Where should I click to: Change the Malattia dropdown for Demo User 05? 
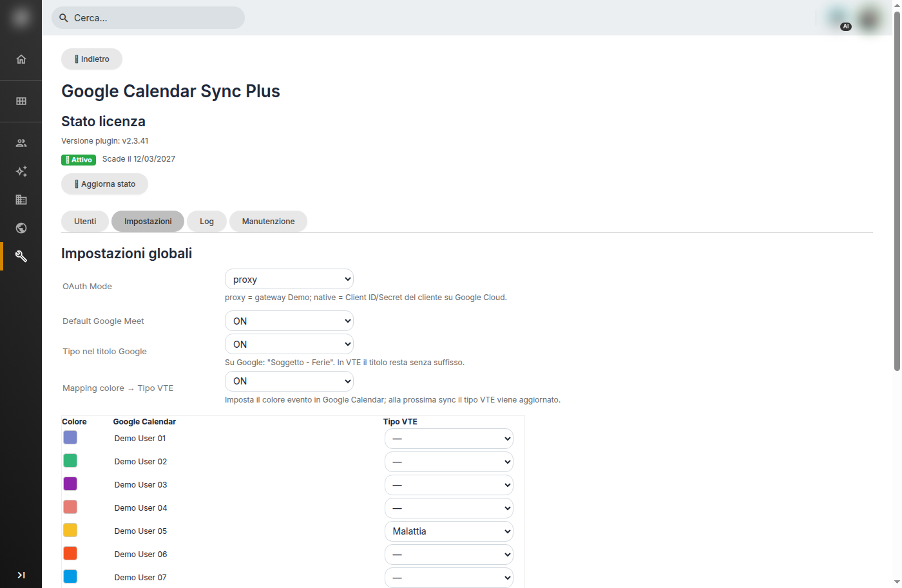pos(449,531)
